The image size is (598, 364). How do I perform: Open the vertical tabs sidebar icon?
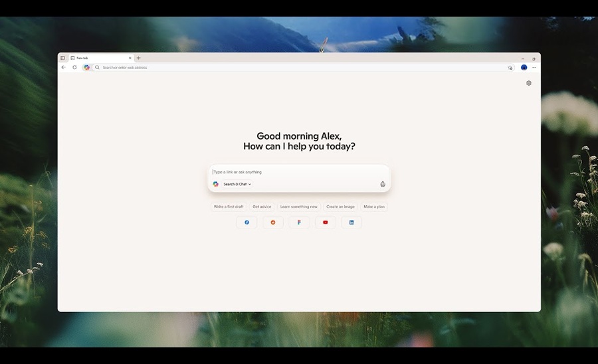click(x=63, y=58)
